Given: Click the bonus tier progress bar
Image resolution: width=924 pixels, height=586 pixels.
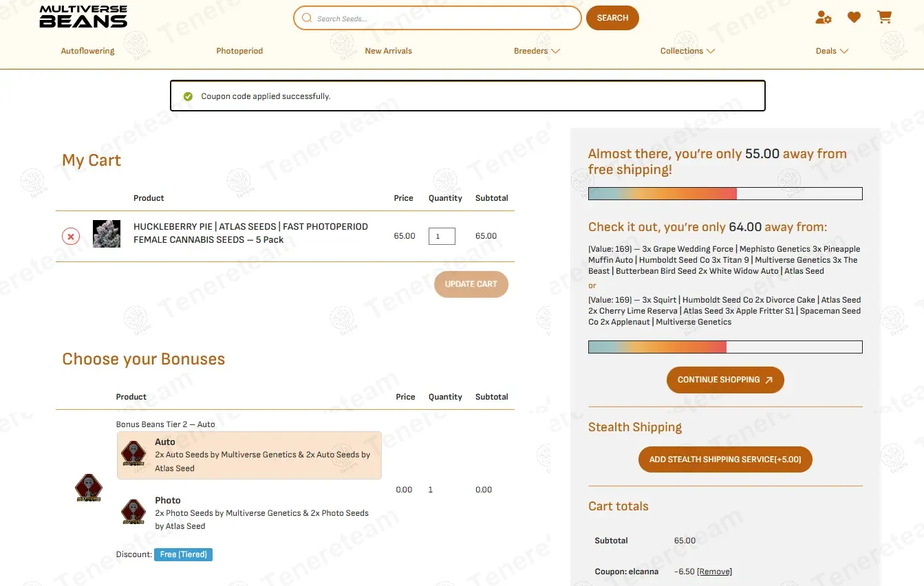Looking at the screenshot, I should coord(725,347).
